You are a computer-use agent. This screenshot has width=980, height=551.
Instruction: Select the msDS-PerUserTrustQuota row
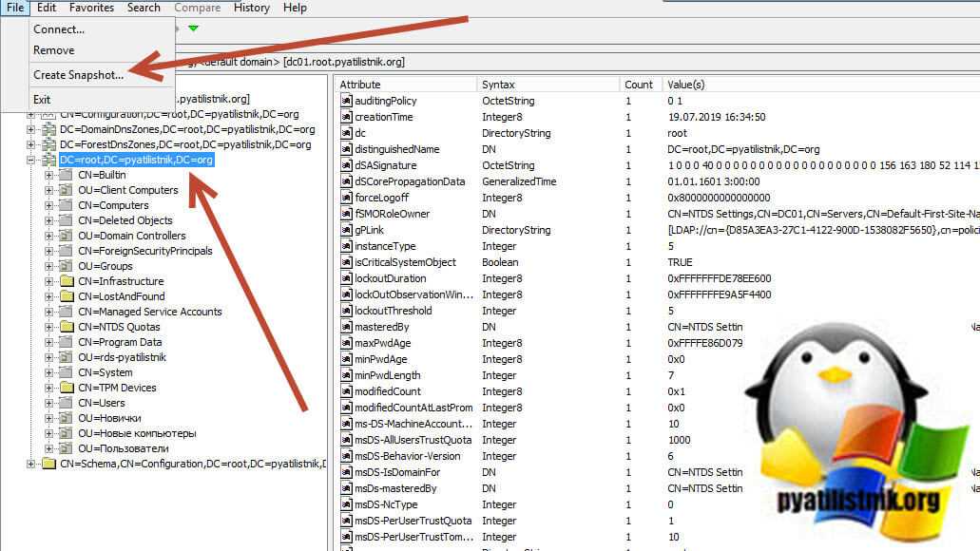[x=660, y=521]
